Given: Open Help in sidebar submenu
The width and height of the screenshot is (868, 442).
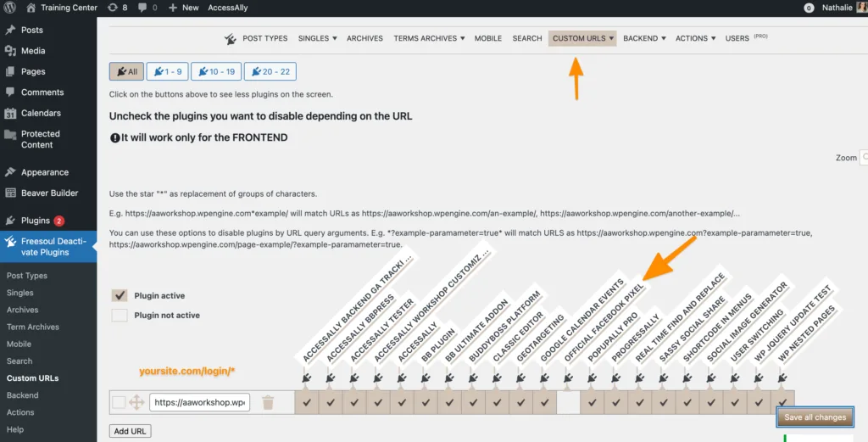Looking at the screenshot, I should point(15,429).
